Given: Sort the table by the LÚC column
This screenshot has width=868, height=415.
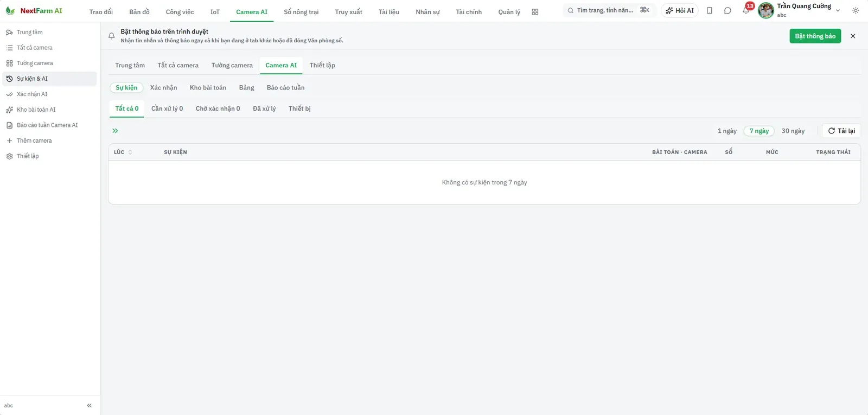Looking at the screenshot, I should 123,152.
